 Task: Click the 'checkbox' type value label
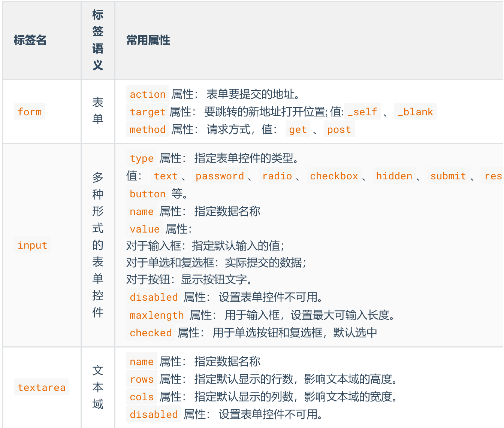coord(334,176)
